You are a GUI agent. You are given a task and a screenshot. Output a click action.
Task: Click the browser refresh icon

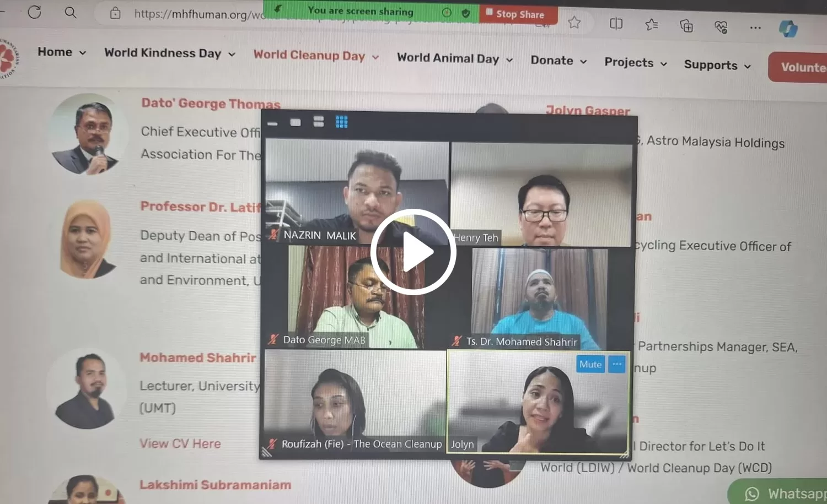[x=35, y=12]
